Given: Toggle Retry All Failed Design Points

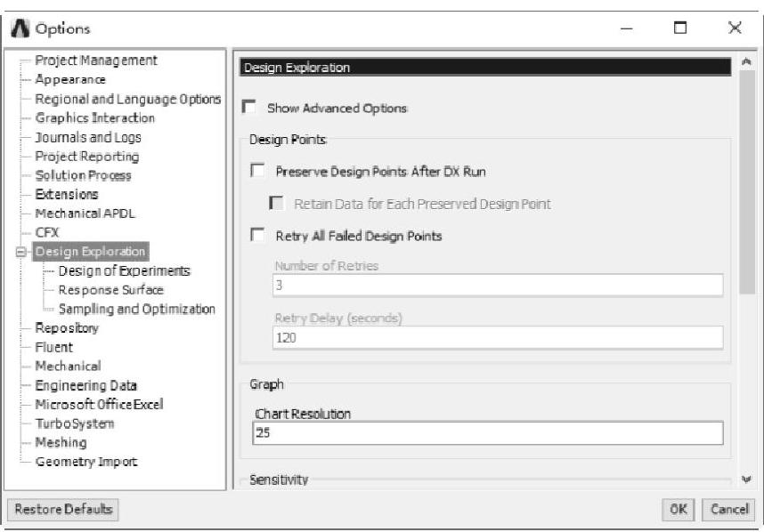Looking at the screenshot, I should point(258,236).
